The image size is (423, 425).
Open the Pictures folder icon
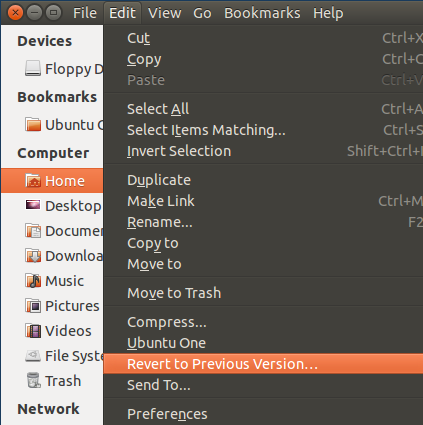[x=33, y=306]
